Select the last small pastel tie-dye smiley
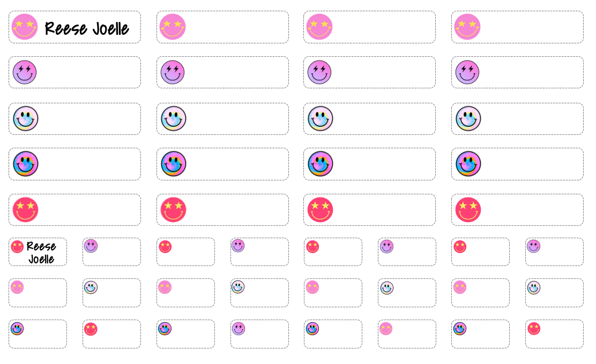 click(534, 287)
